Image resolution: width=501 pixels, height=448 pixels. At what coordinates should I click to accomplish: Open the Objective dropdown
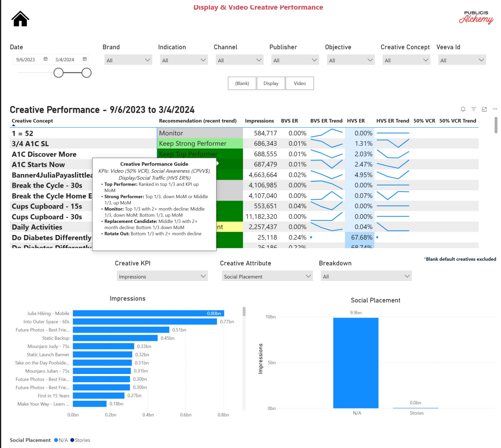[x=350, y=60]
